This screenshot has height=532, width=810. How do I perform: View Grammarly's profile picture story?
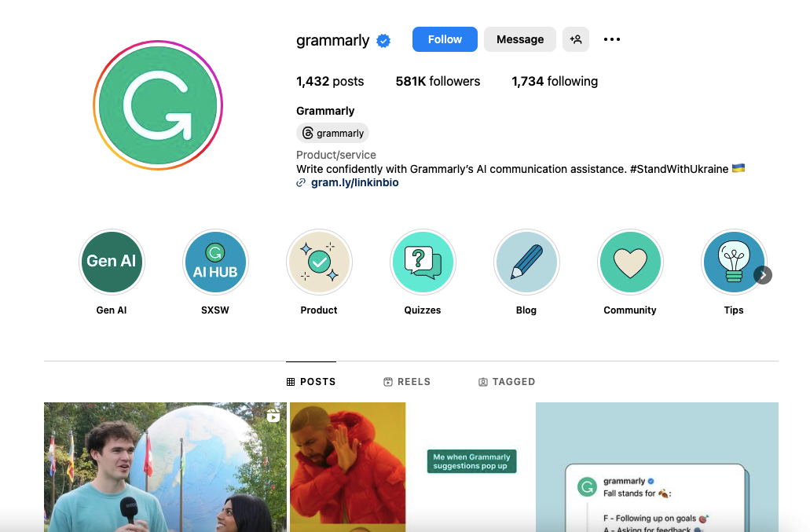(158, 105)
